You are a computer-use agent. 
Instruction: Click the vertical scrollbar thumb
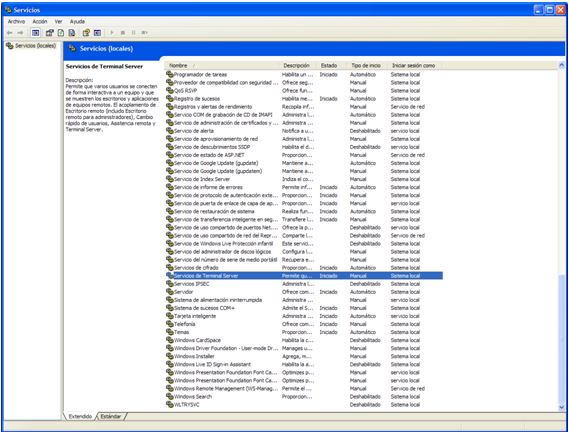[562, 339]
